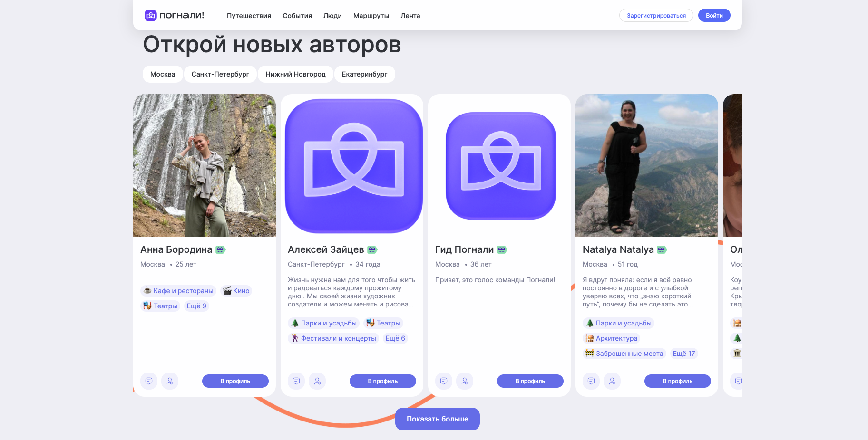Viewport: 868px width, 440px height.
Task: Filter authors by Санкт-Петербург
Action: click(x=220, y=74)
